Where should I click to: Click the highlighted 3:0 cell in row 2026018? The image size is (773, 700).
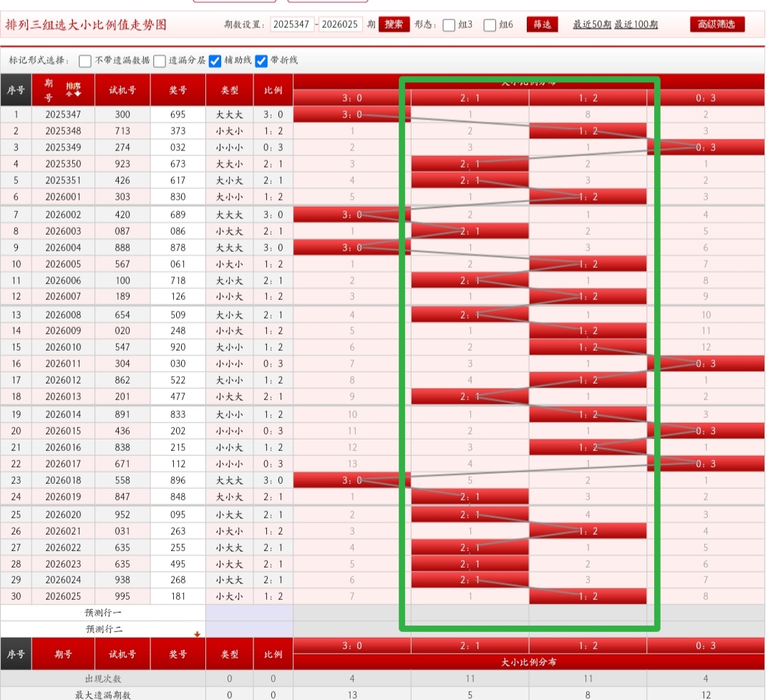352,480
